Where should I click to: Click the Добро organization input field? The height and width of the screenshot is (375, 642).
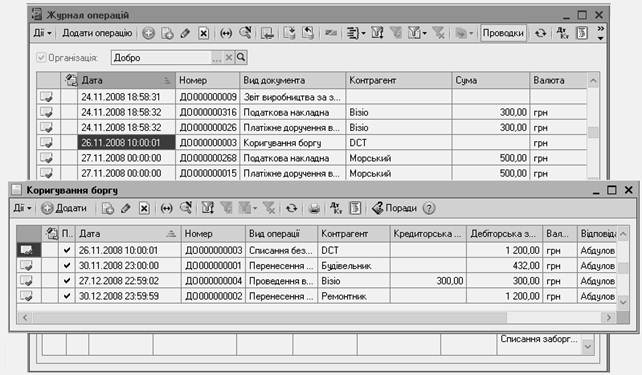(161, 57)
